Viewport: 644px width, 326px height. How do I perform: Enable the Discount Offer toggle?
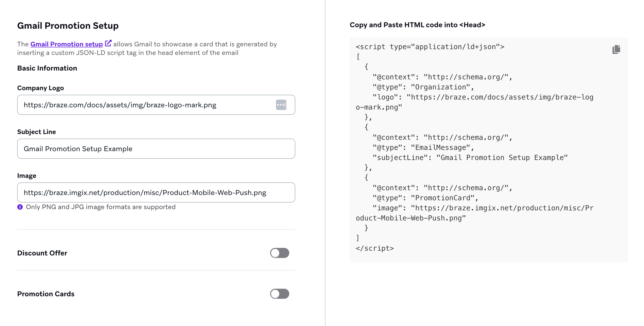279,253
